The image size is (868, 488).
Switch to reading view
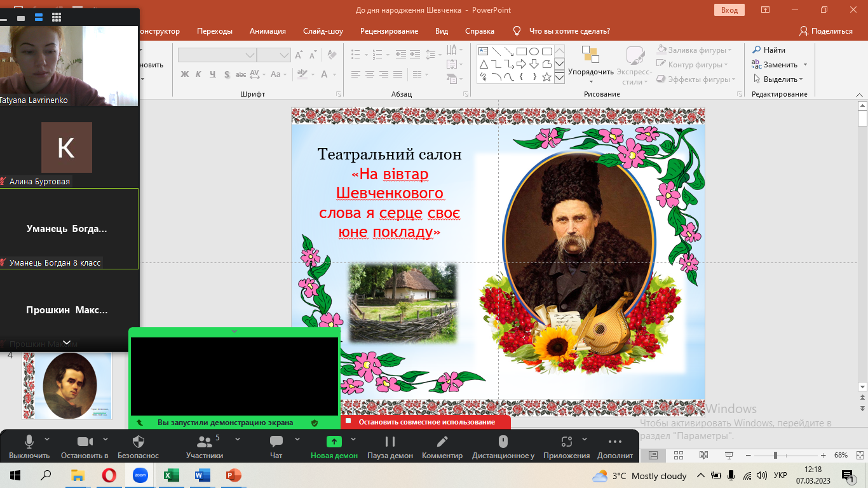[x=703, y=456]
